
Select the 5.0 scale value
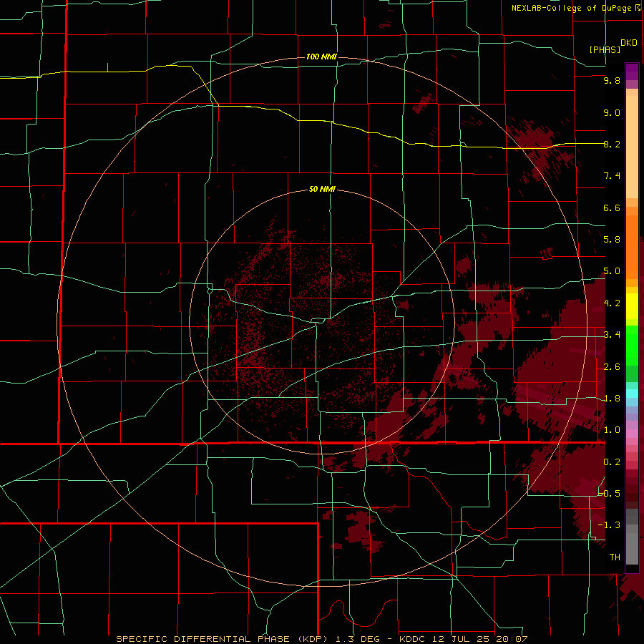point(612,271)
